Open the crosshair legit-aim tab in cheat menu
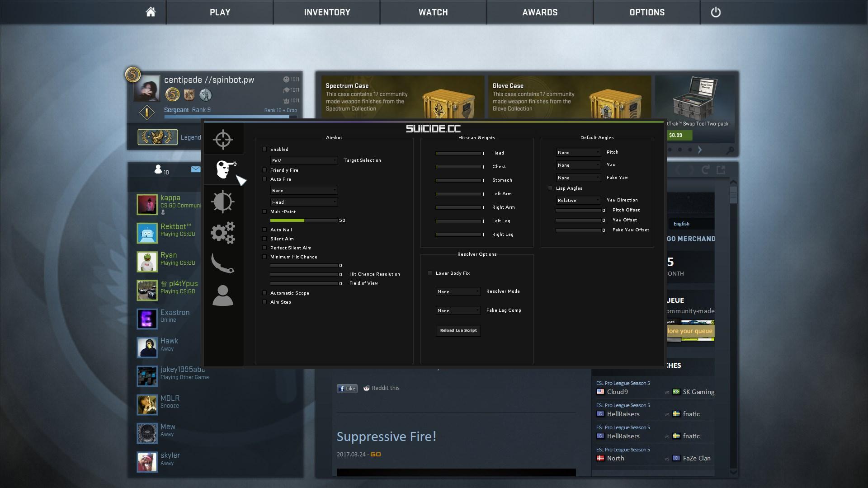 pyautogui.click(x=223, y=139)
